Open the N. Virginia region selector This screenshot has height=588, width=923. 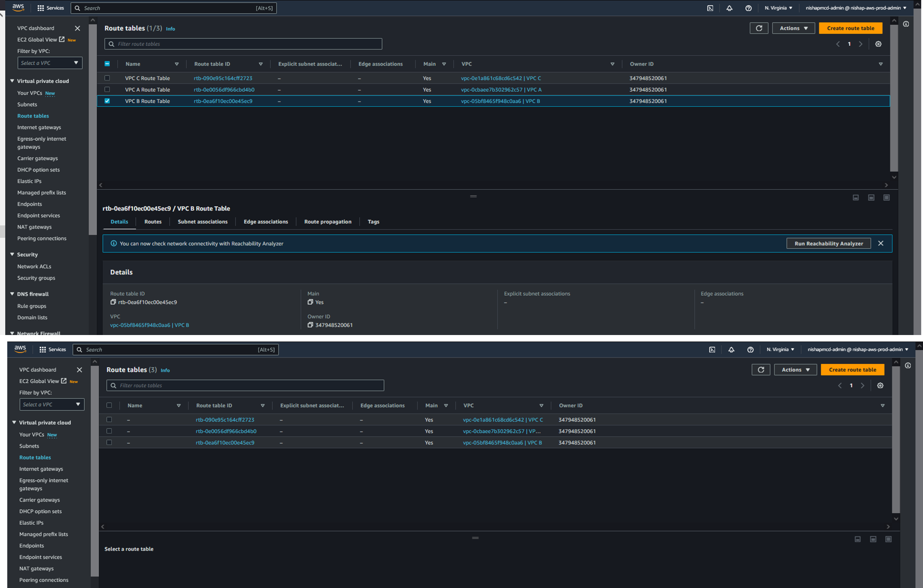point(778,8)
